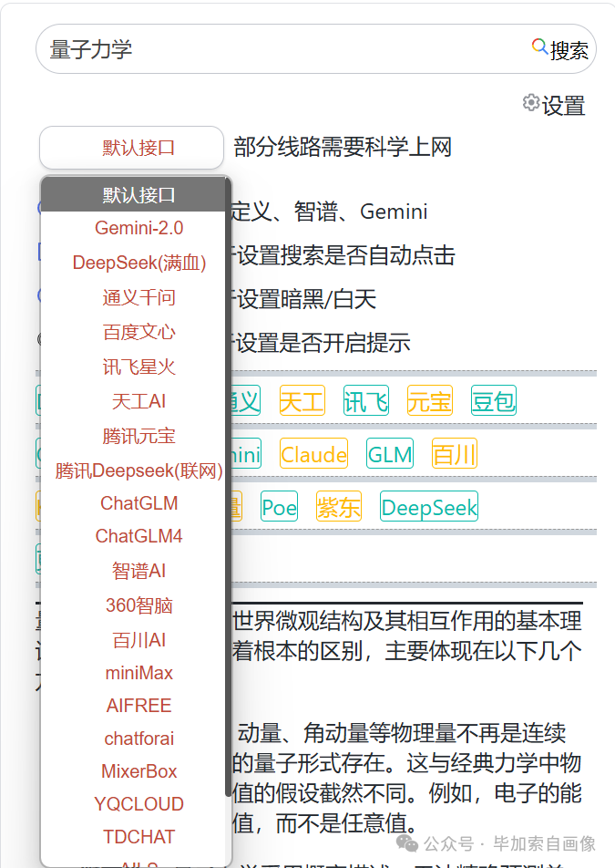
Task: Pick 通义千问 from dropdown list
Action: pos(138,297)
